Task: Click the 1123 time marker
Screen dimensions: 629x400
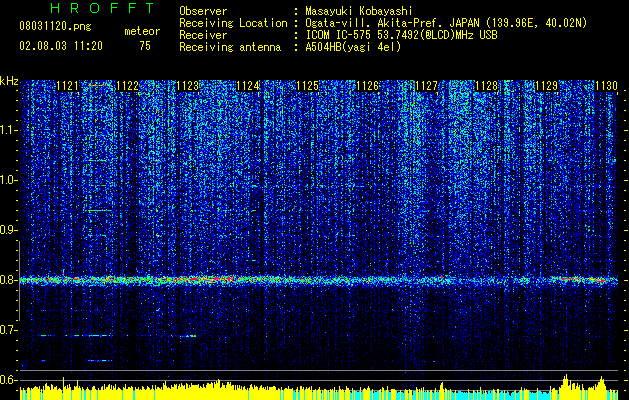Action: (187, 85)
